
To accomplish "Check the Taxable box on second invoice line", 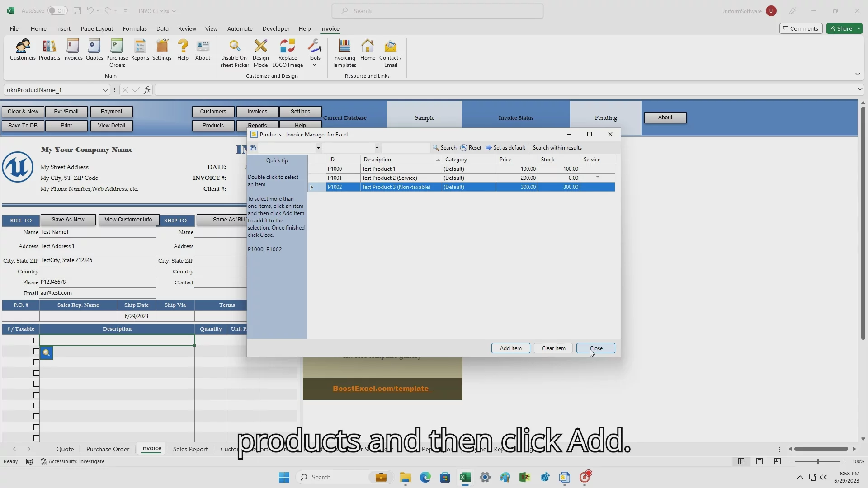I will coord(36,352).
